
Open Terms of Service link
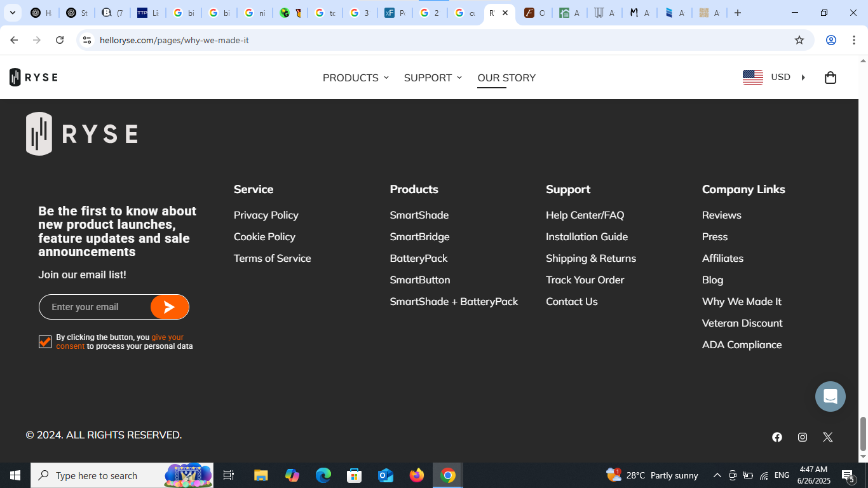tap(272, 258)
